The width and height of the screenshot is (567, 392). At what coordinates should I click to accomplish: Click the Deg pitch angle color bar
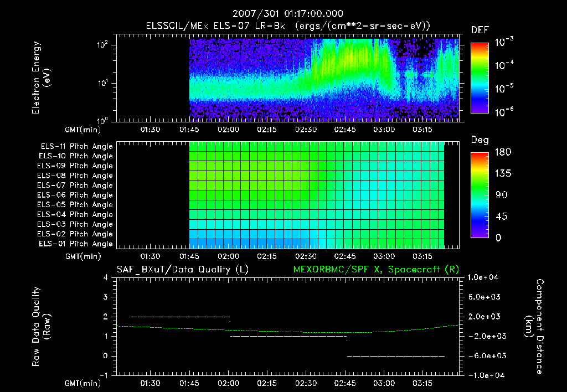coord(480,195)
